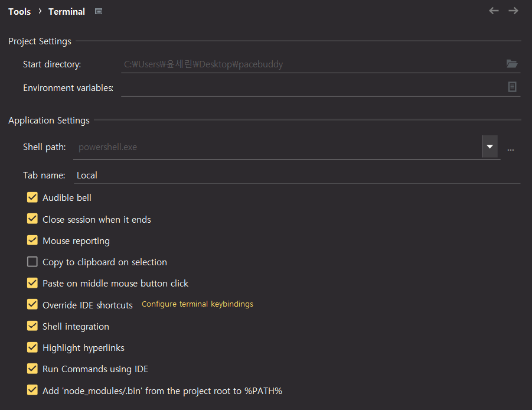Click the back navigation arrow
This screenshot has height=410, width=532.
click(x=494, y=10)
